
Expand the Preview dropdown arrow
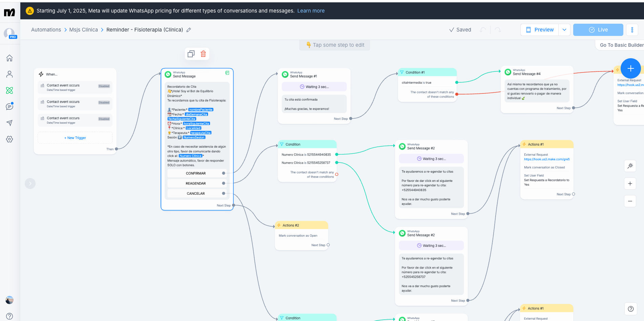(564, 30)
